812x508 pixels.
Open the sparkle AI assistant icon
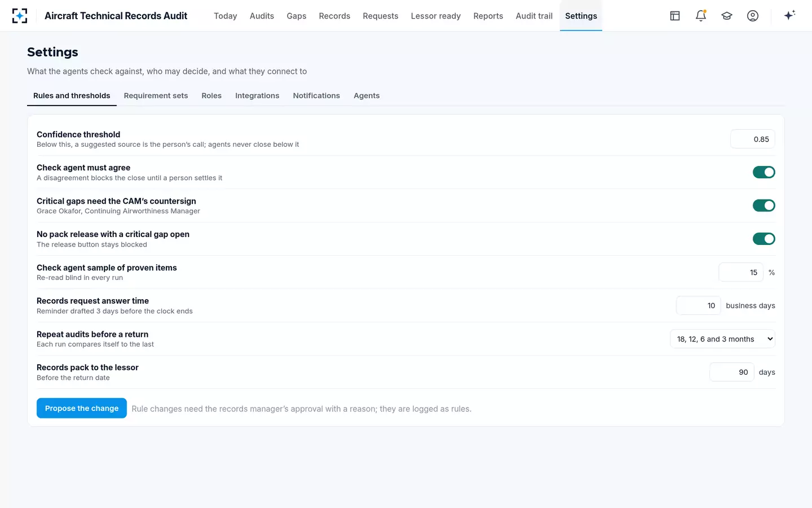pyautogui.click(x=789, y=16)
